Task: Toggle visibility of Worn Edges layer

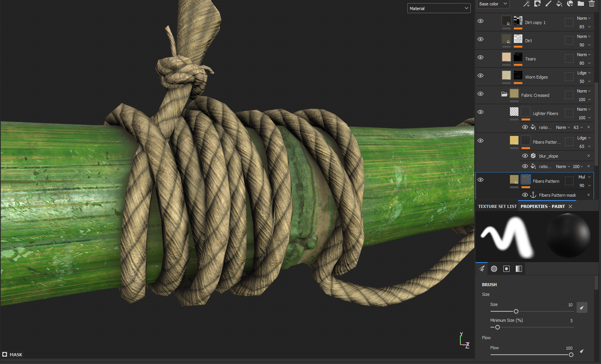Action: (480, 76)
